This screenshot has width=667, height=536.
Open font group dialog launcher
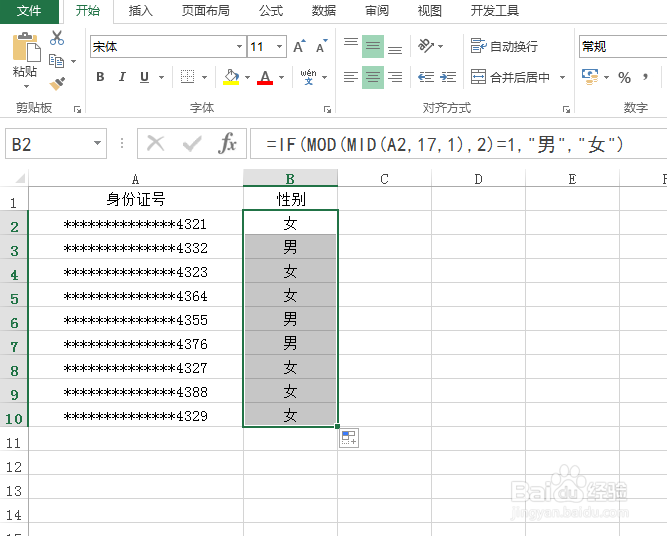[327, 110]
